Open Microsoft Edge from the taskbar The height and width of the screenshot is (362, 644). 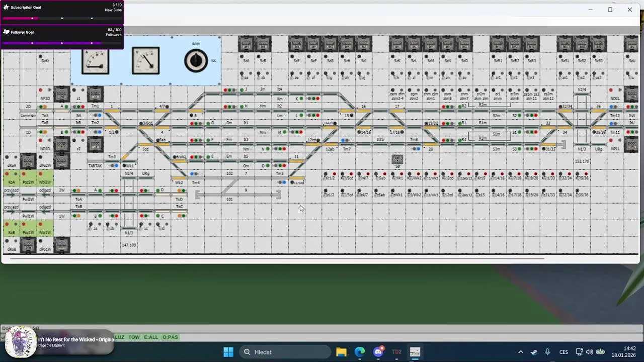360,352
